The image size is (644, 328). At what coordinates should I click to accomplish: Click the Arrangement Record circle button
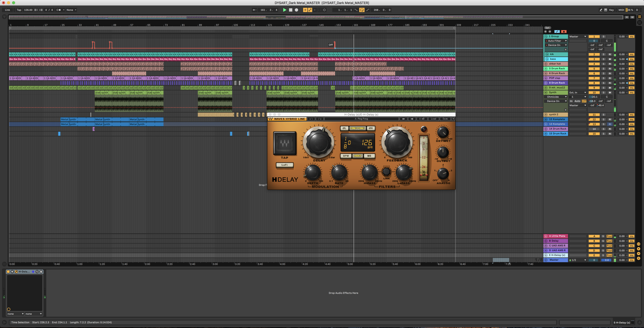pyautogui.click(x=296, y=10)
